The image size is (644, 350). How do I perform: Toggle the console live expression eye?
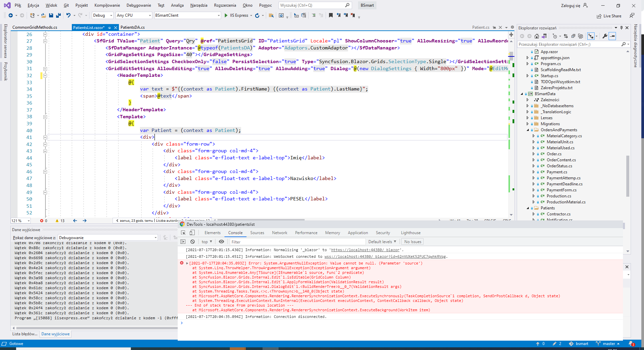coord(221,242)
